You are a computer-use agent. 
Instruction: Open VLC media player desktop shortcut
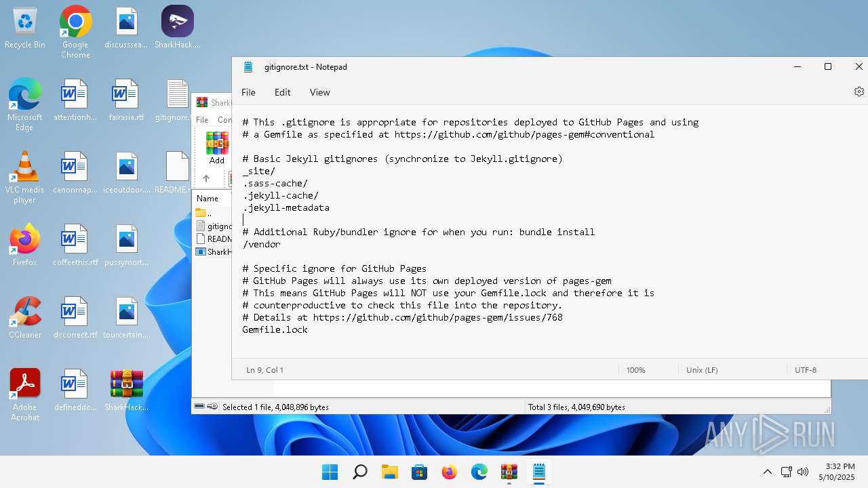point(25,178)
